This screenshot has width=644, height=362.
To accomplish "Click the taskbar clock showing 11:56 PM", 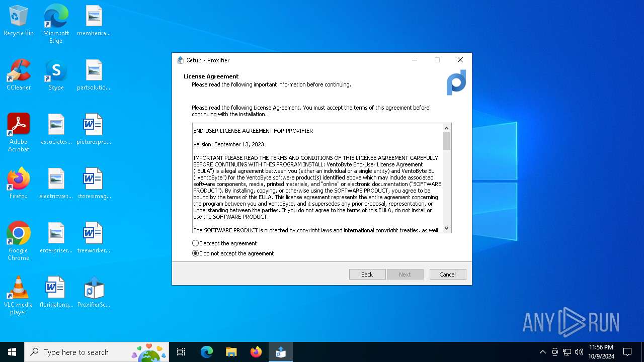I will (x=601, y=352).
